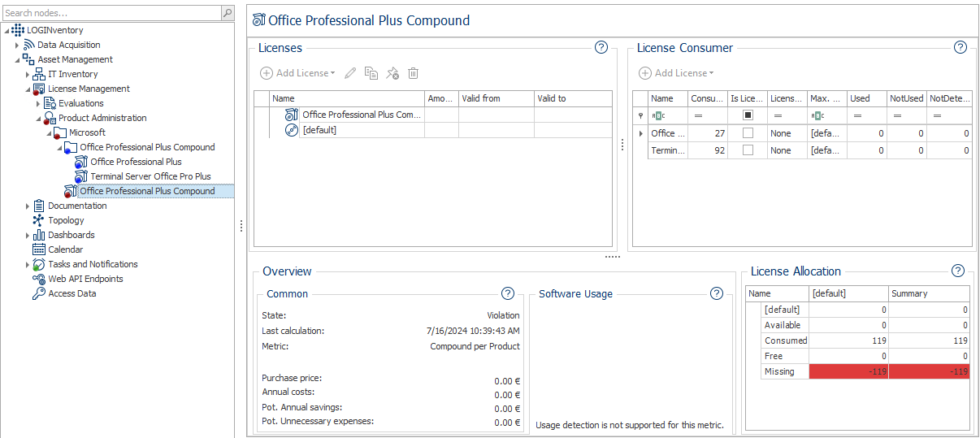Screen dimensions: 980x438
Task: Collapse the Microsoft folder node
Action: (x=49, y=132)
